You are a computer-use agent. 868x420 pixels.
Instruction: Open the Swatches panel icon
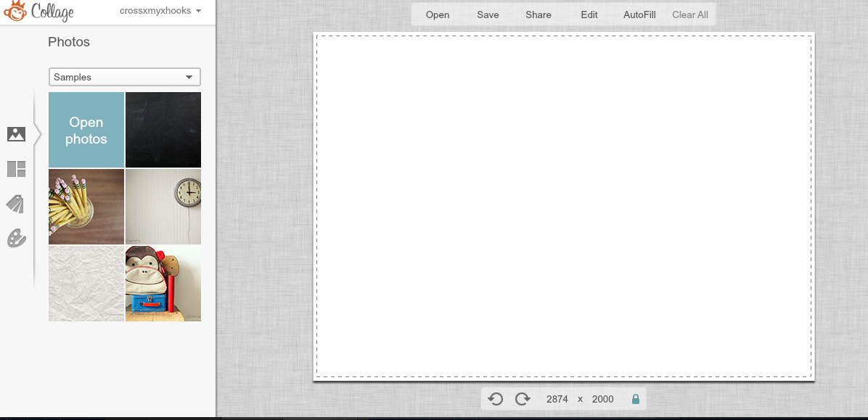point(16,204)
